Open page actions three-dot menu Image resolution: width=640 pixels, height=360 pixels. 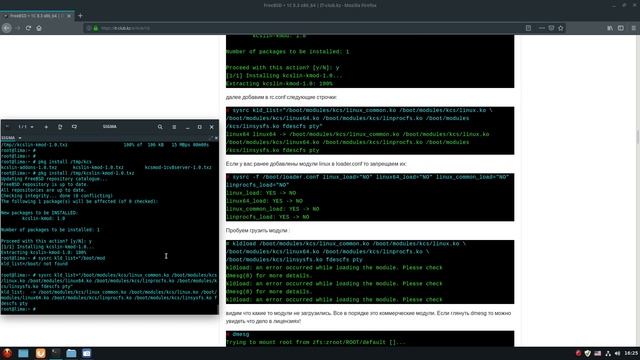pyautogui.click(x=542, y=28)
